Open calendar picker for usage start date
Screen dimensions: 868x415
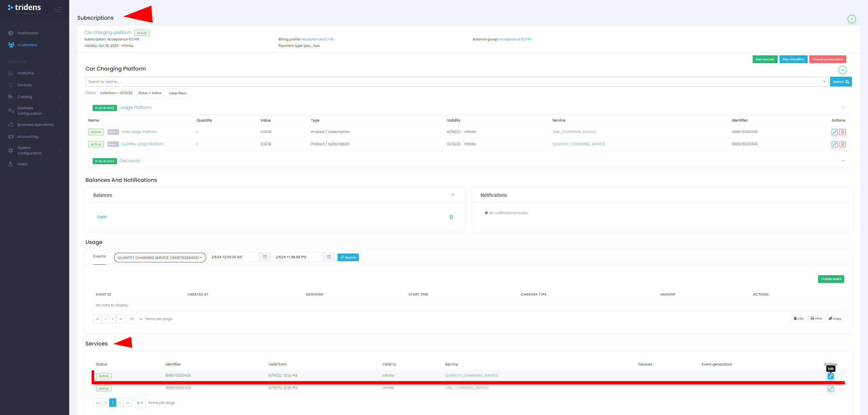[265, 257]
